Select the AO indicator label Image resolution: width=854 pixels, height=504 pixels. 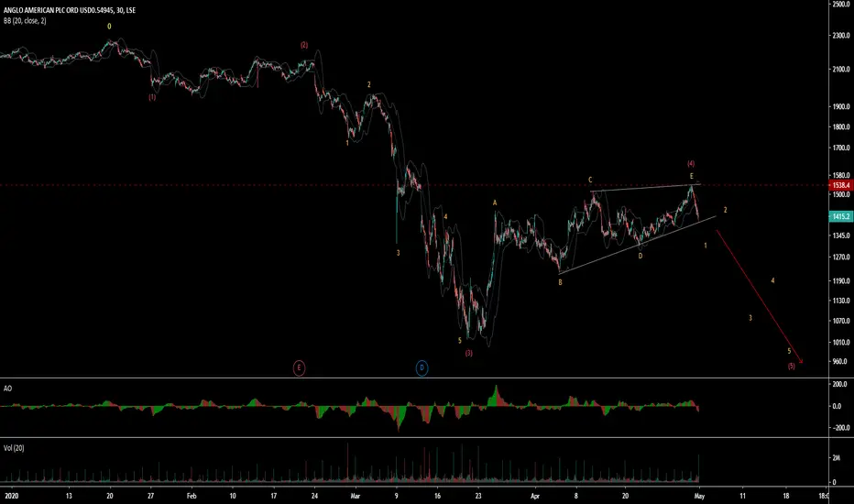coord(7,389)
